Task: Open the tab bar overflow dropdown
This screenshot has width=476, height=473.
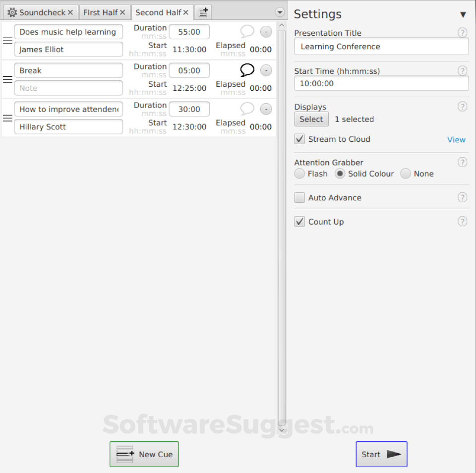Action: 280,11
